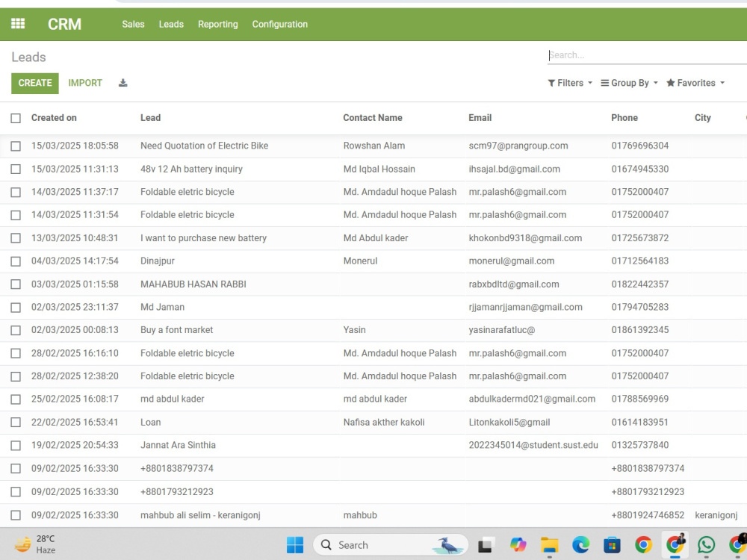Screen dimensions: 747x560
Task: Tick checkbox for Need Quotation of Electric Bike
Action: point(16,146)
